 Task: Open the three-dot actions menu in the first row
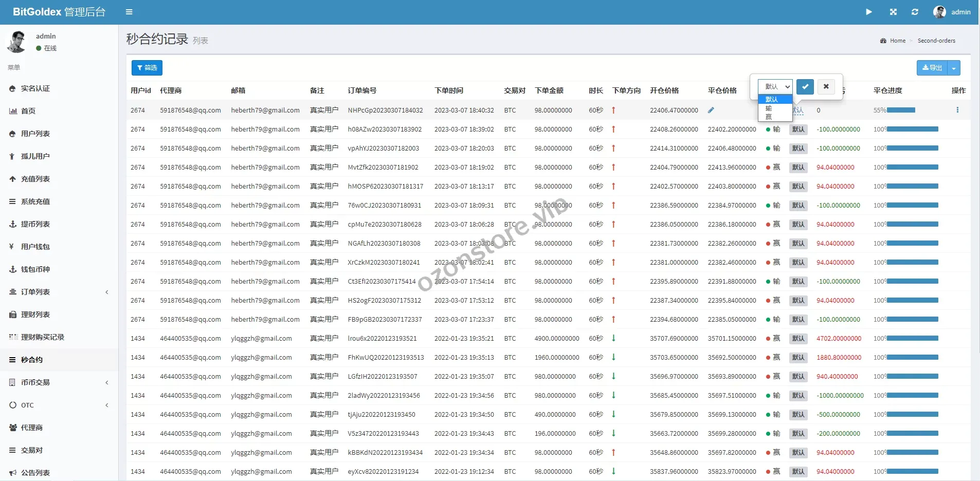point(957,110)
